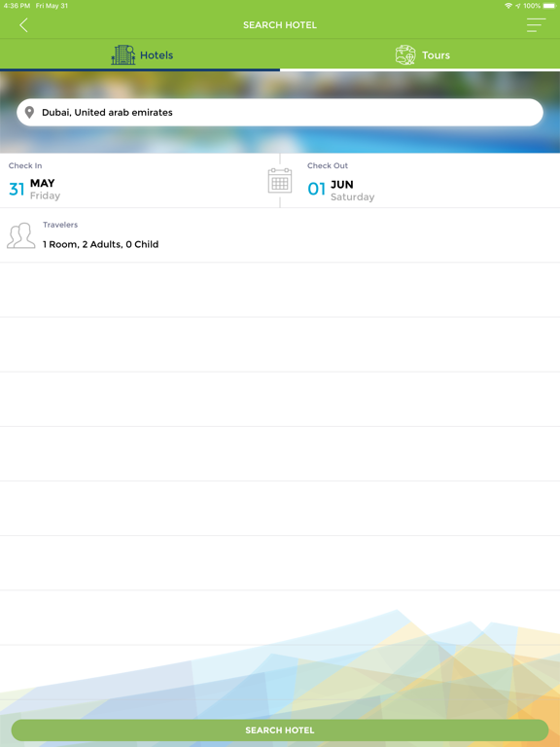Click the Check Out label
The width and height of the screenshot is (560, 747).
(x=328, y=165)
